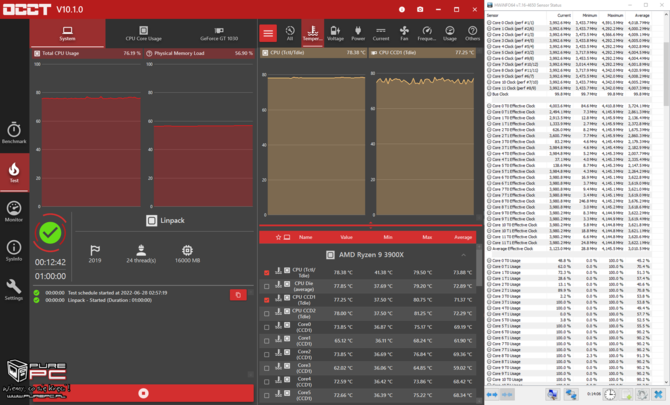
Task: Uncheck the CPU CCD1 (Tdie) checkbox
Action: (x=267, y=300)
